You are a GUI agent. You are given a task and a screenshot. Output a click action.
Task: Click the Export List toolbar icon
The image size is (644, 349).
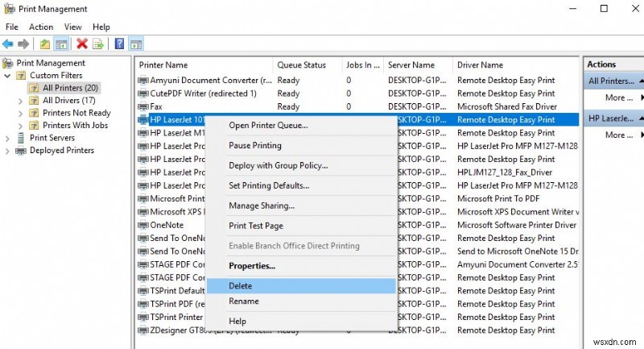click(98, 44)
